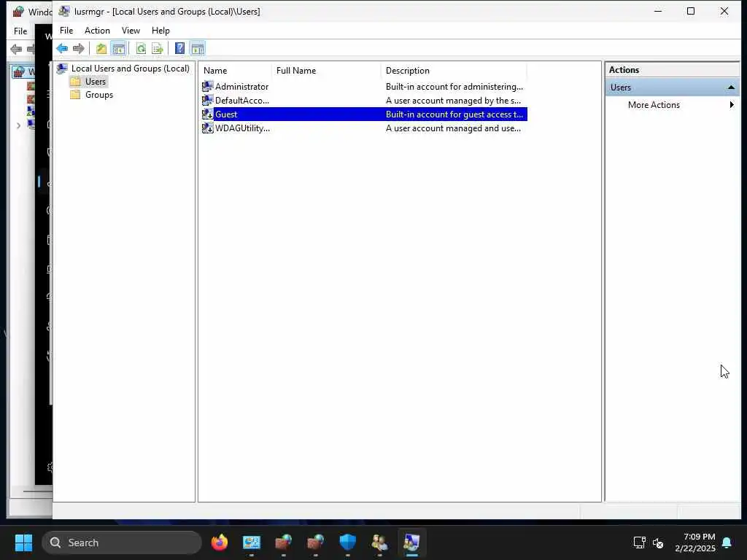
Task: Open the blue shield Windows Security taskbar icon
Action: pos(348,542)
